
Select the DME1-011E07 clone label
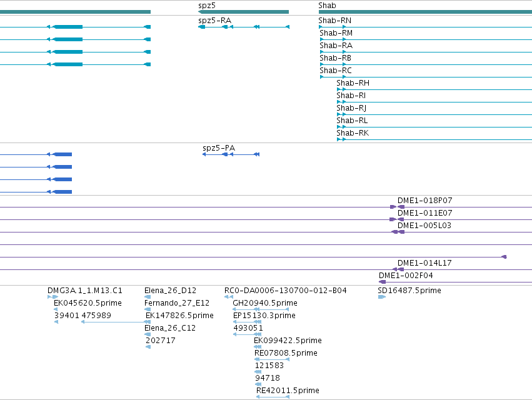click(x=424, y=213)
